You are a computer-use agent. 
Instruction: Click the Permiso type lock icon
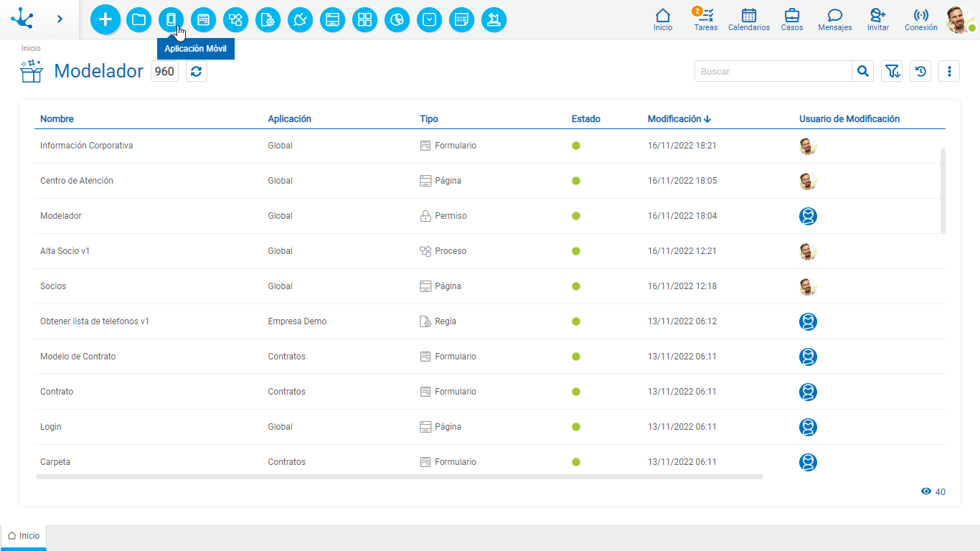tap(425, 216)
